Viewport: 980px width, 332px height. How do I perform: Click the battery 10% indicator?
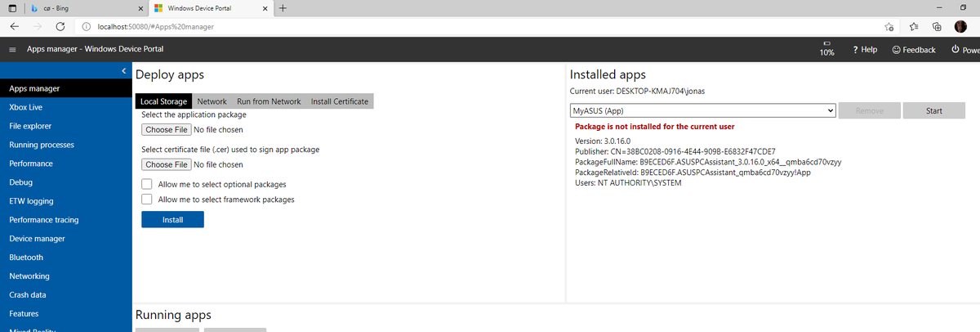tap(826, 48)
